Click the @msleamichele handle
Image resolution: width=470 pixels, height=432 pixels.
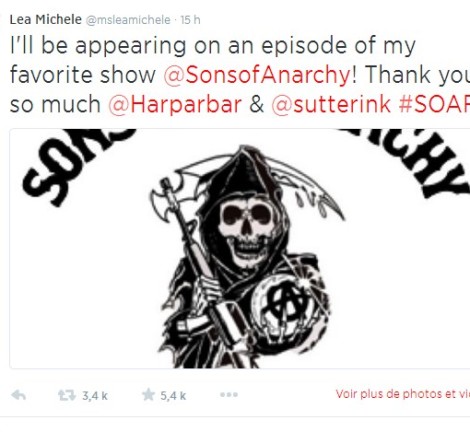[x=128, y=20]
